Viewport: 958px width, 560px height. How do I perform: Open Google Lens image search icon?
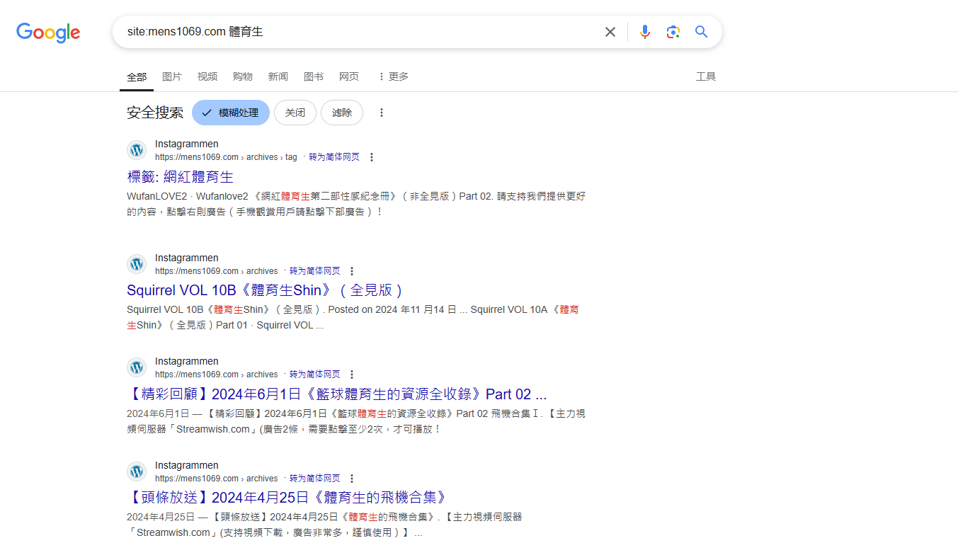(673, 32)
